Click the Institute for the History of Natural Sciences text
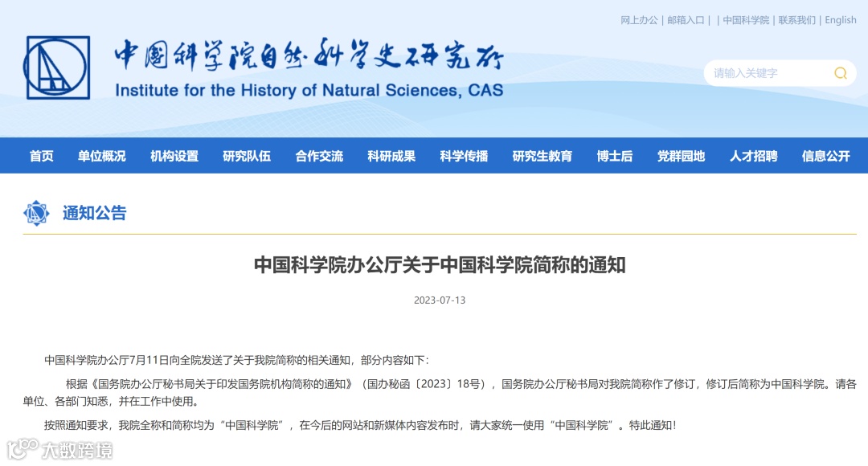This screenshot has height=466, width=868. pyautogui.click(x=309, y=90)
